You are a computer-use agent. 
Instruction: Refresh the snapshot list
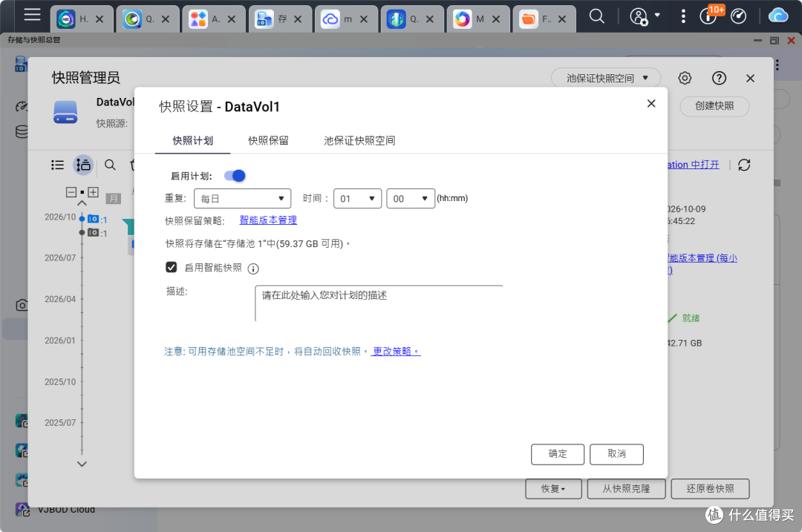pos(744,165)
